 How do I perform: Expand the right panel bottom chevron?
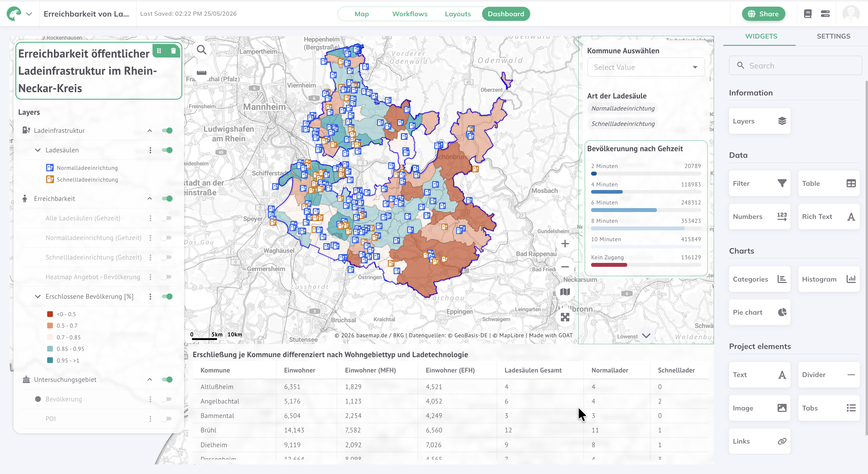point(646,336)
